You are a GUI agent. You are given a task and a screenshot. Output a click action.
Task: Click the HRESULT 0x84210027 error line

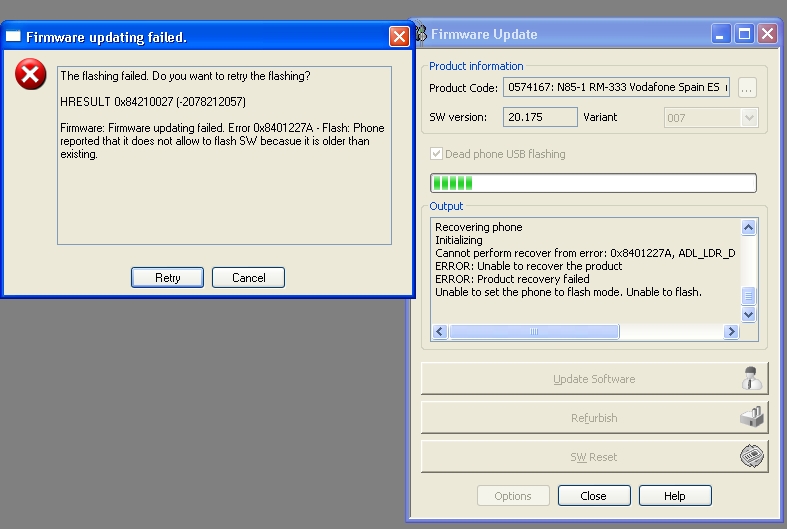(x=153, y=102)
